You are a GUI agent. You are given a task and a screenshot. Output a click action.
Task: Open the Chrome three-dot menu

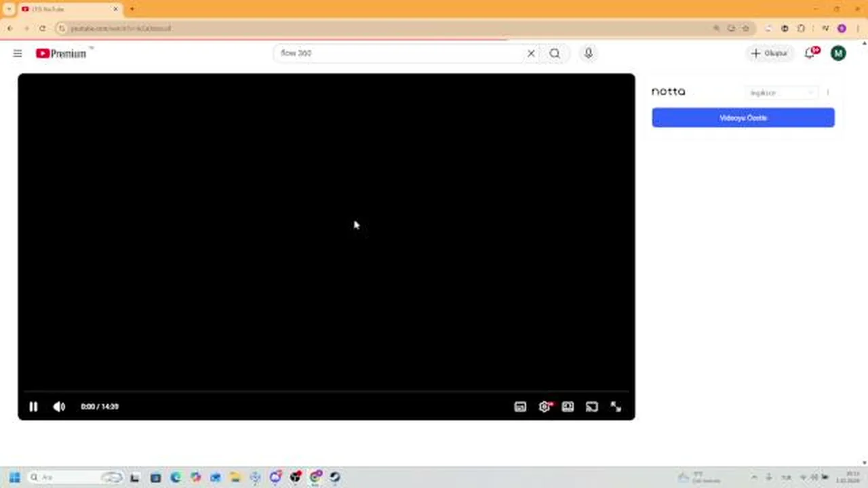click(x=858, y=28)
